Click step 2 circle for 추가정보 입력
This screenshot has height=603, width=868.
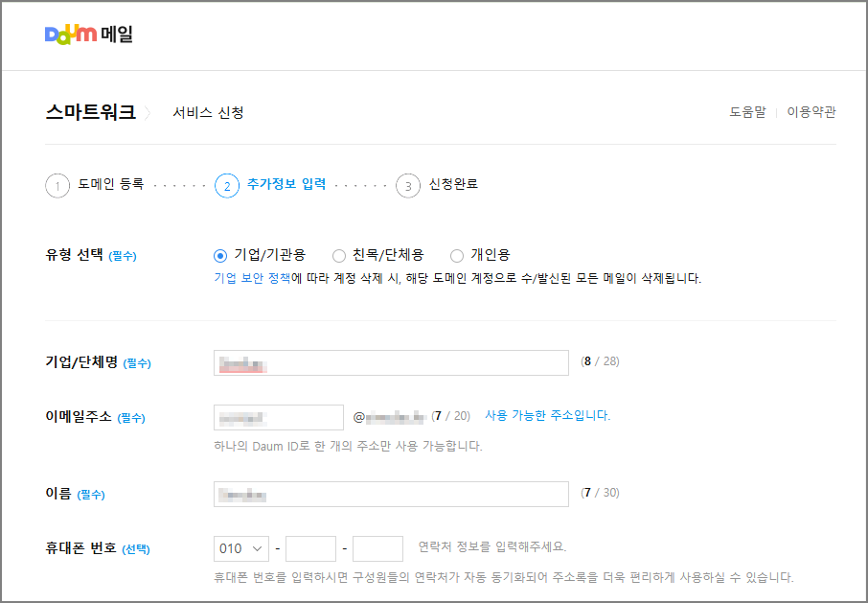[226, 185]
